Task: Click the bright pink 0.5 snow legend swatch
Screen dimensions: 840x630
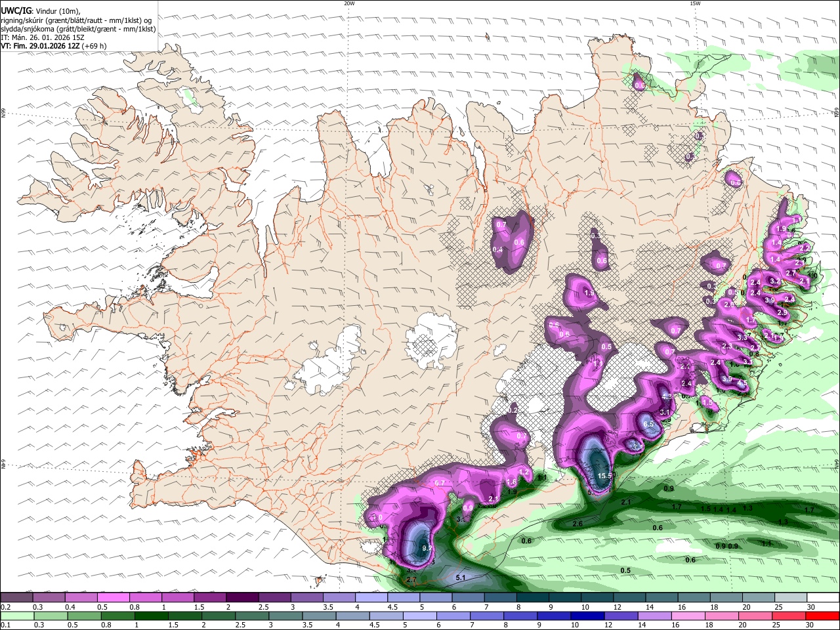Action: [x=114, y=598]
